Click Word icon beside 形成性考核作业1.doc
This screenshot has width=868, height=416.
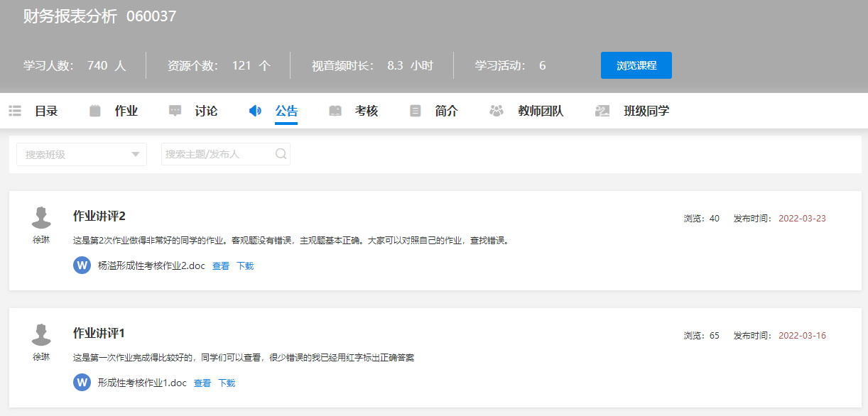point(82,383)
